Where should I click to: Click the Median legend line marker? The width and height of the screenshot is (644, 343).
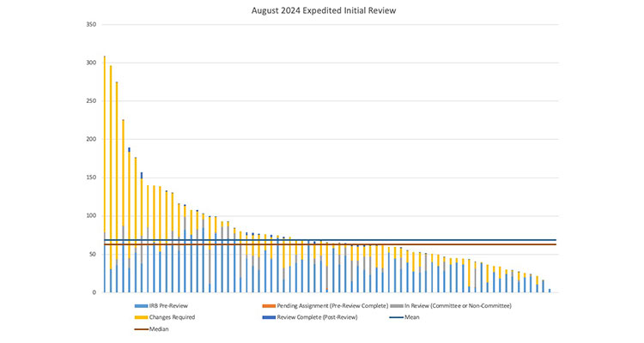[140, 329]
